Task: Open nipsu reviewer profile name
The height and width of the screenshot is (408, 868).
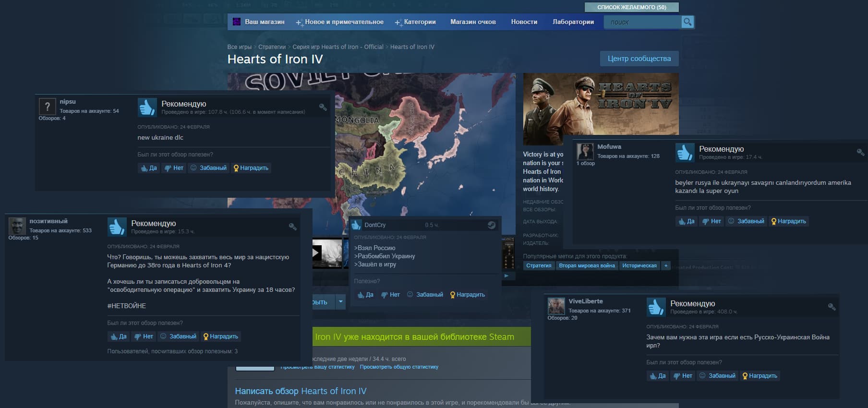Action: [x=68, y=102]
